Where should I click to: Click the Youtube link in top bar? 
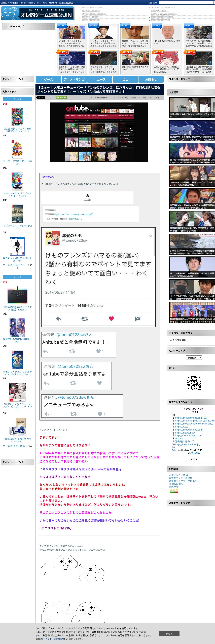(x=53, y=3)
